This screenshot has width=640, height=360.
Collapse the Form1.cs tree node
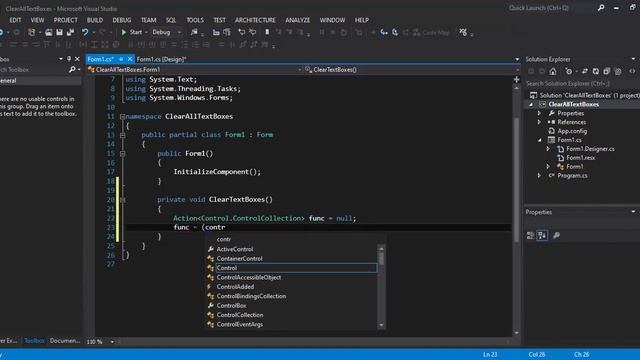[x=540, y=140]
